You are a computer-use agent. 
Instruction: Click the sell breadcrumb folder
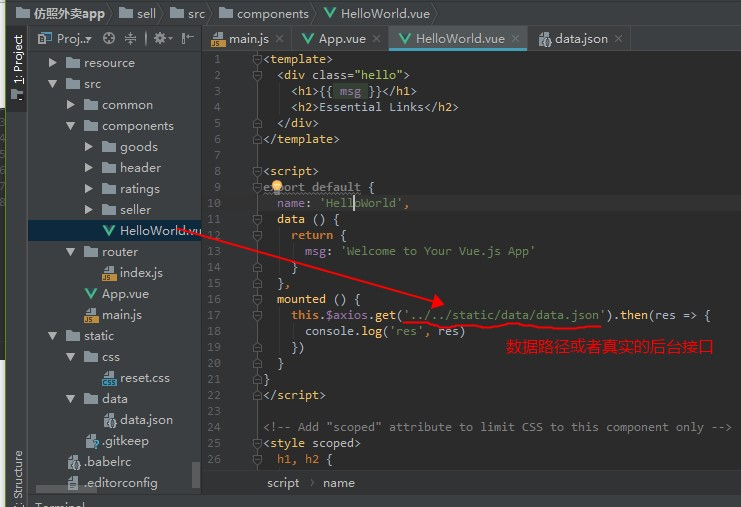137,13
